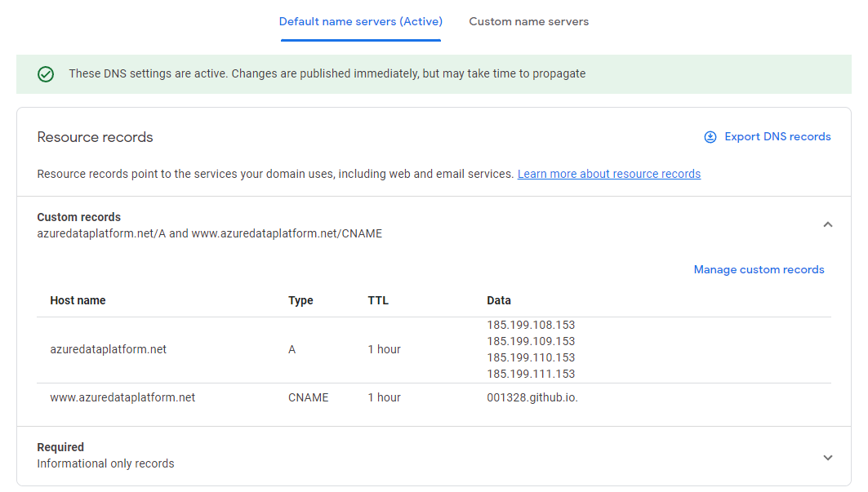Viewport: 868px width, 492px height.
Task: Collapse the Custom records section chevron
Action: coord(827,224)
